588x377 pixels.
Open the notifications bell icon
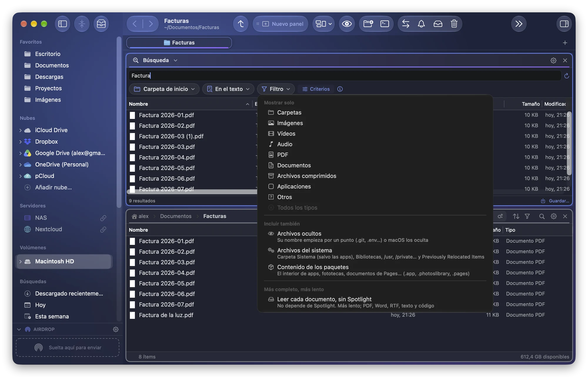pyautogui.click(x=421, y=24)
